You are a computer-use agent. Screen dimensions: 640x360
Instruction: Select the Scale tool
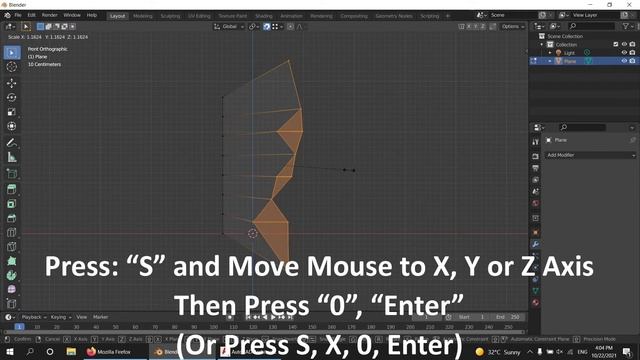[12, 112]
